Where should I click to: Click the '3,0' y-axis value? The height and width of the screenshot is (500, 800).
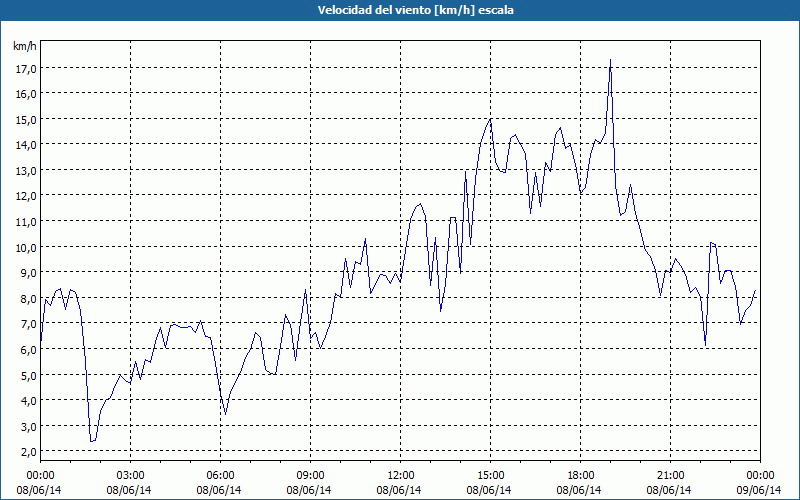pyautogui.click(x=28, y=426)
